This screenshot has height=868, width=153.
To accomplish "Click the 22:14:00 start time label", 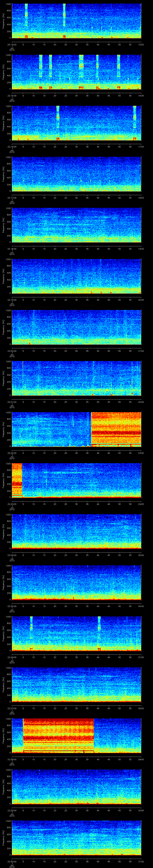I will coord(12,44).
